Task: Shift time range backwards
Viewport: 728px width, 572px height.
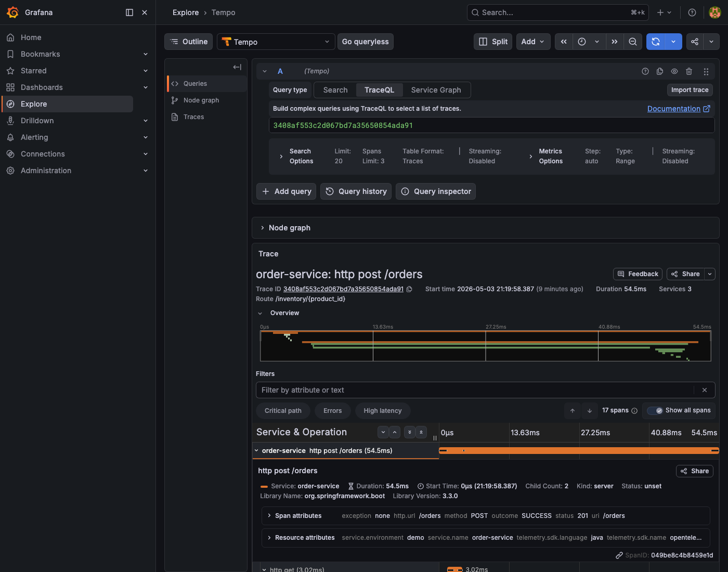Action: pyautogui.click(x=564, y=42)
